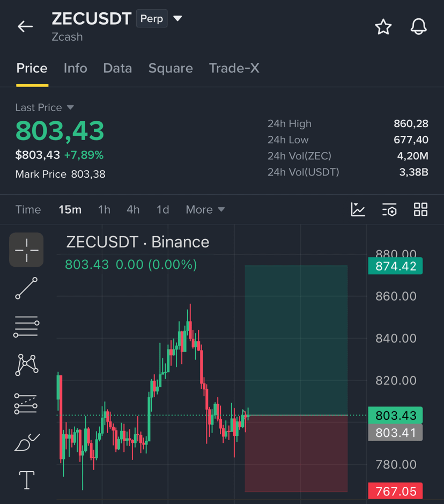Open the More timeframes dropdown

click(205, 209)
